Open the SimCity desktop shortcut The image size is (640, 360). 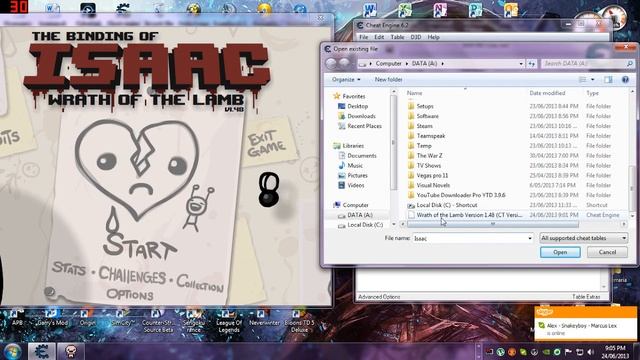coord(123,318)
